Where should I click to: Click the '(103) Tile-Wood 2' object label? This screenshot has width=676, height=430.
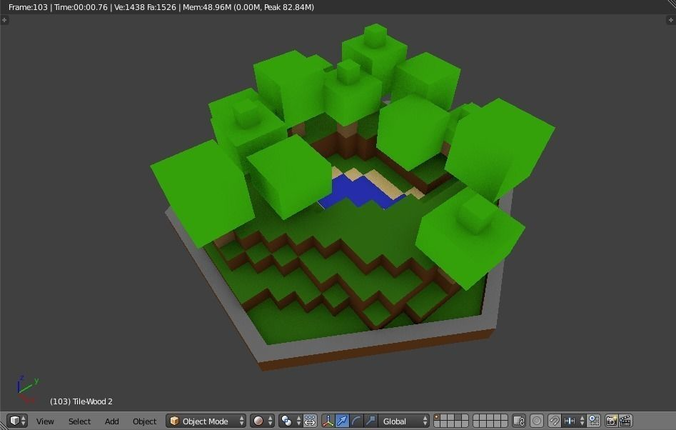click(81, 402)
